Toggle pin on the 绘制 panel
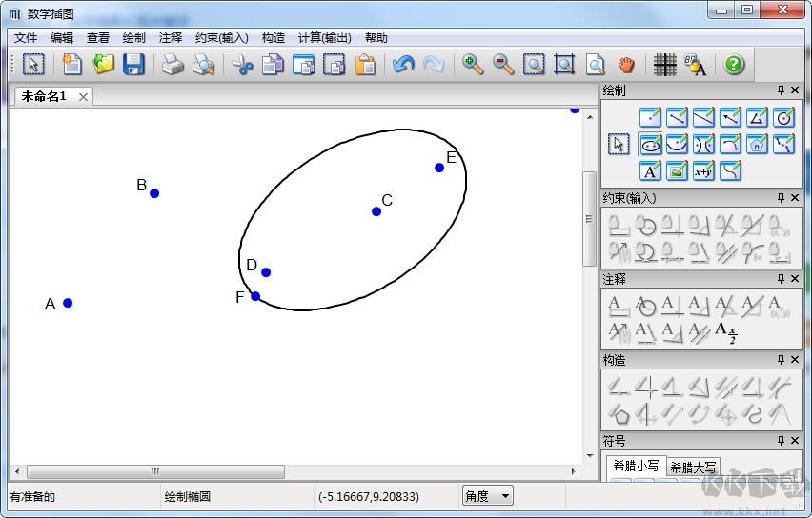This screenshot has height=518, width=812. click(781, 90)
